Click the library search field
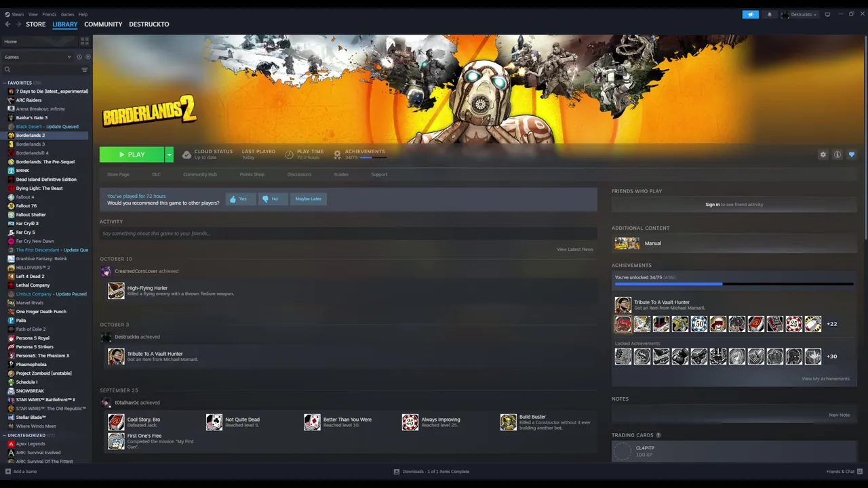Image resolution: width=868 pixels, height=488 pixels. [42, 70]
